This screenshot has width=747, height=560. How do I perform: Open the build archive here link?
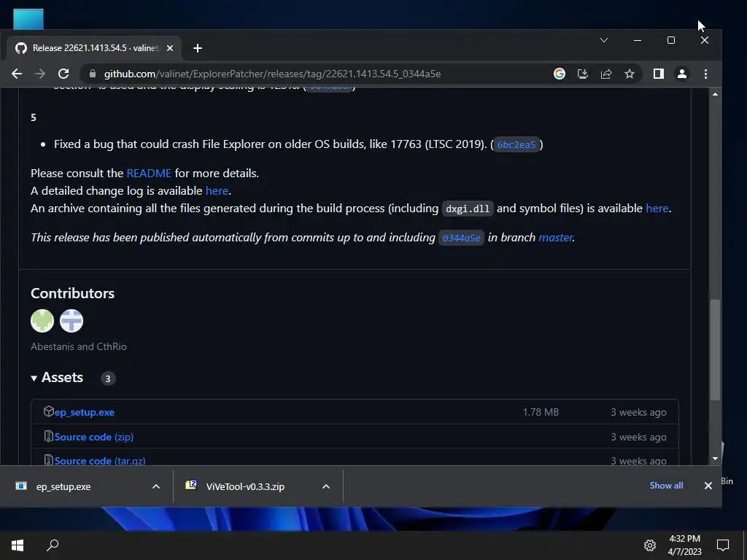coord(657,209)
